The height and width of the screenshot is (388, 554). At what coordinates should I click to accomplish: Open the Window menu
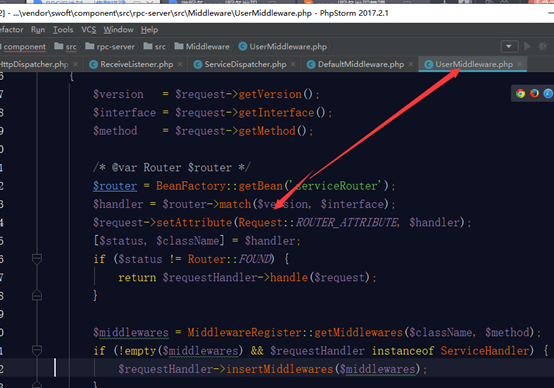[118, 30]
